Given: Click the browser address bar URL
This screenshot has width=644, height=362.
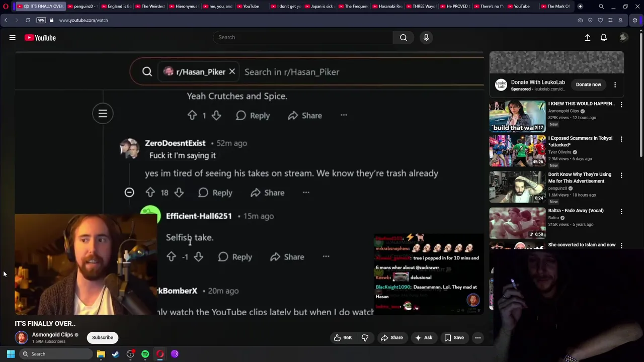Looking at the screenshot, I should [x=84, y=20].
